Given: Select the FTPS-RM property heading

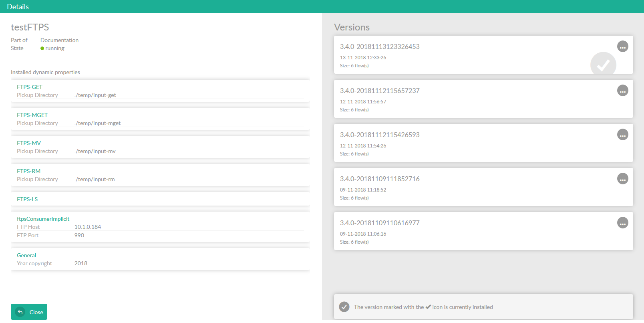Looking at the screenshot, I should 28,171.
